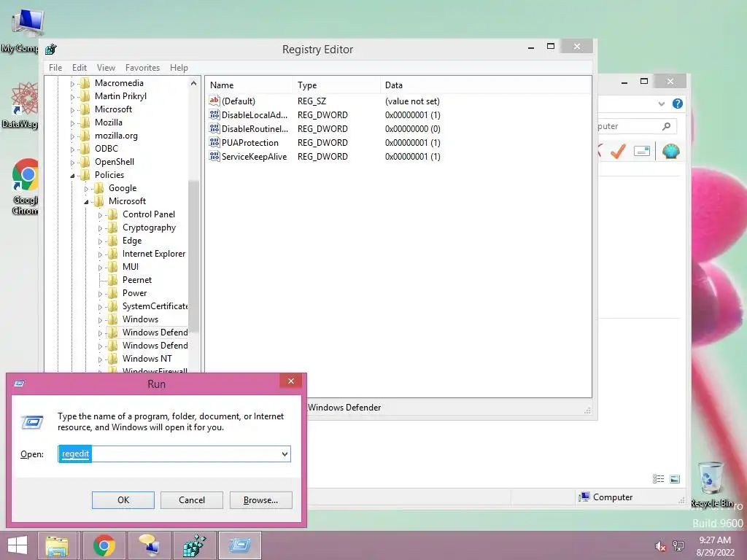The image size is (747, 560).
Task: Expand the Control Panel registry key
Action: pos(100,215)
